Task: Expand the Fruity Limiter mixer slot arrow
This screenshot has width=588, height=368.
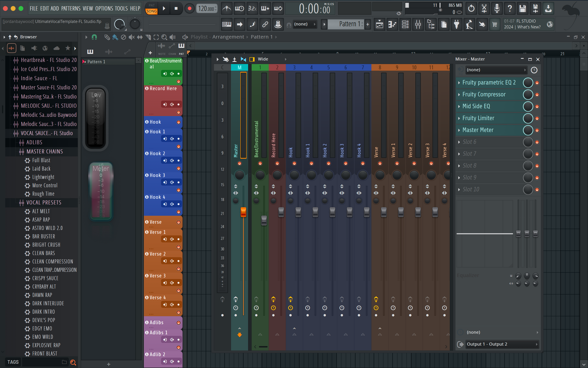Action: click(x=459, y=118)
